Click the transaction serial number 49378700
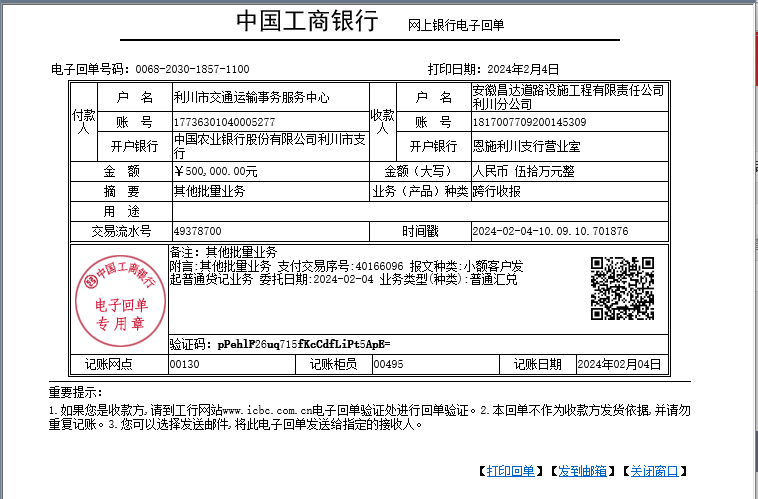 point(197,231)
